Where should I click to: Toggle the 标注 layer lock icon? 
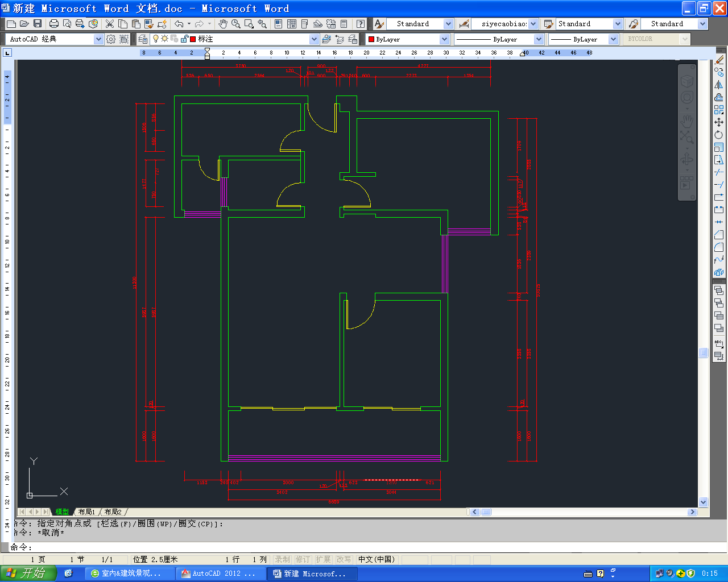coord(184,39)
